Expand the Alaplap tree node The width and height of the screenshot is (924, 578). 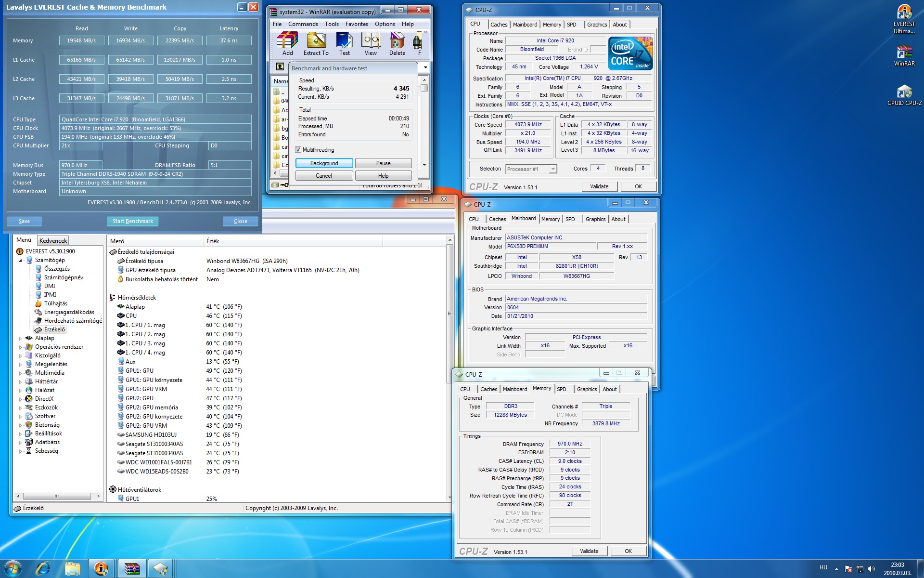21,339
